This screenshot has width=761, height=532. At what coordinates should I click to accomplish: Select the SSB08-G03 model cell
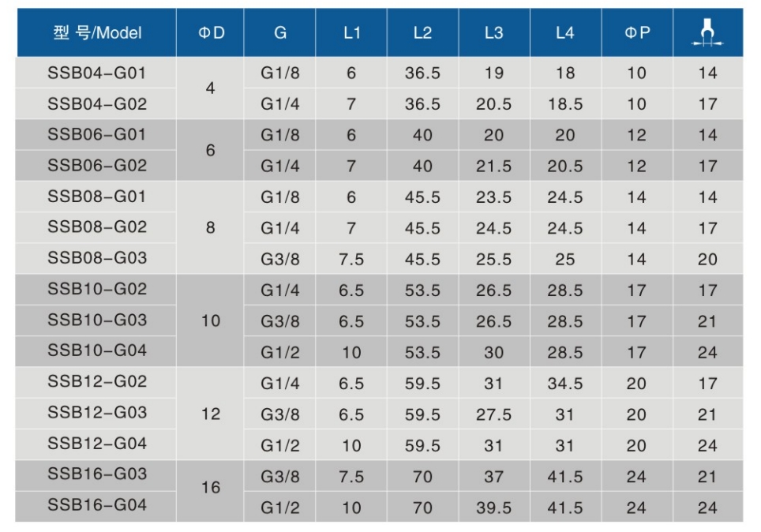pos(97,258)
